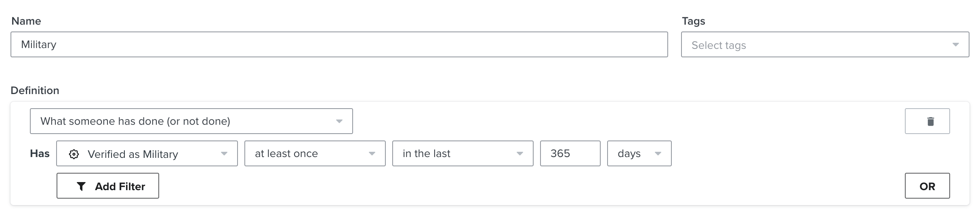Open the Select tags dropdown arrow
The image size is (980, 218).
(955, 44)
